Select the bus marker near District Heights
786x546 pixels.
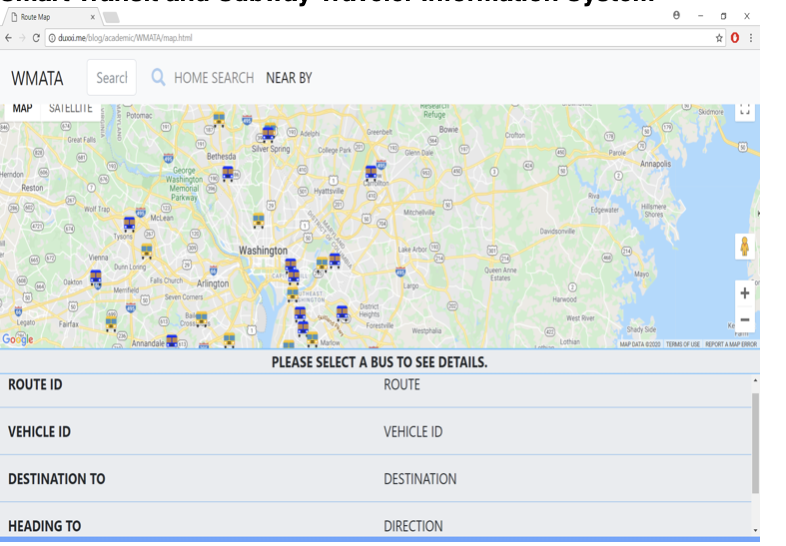[342, 313]
